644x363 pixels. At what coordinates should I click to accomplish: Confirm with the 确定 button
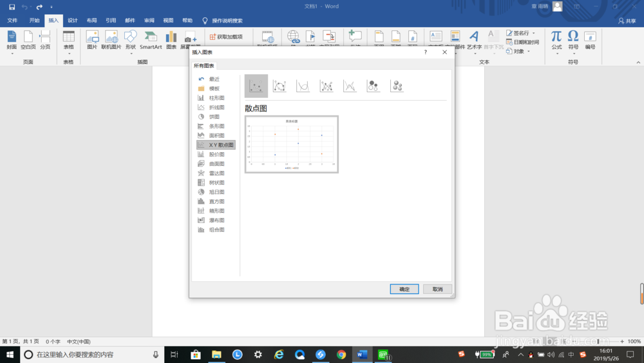pos(404,289)
